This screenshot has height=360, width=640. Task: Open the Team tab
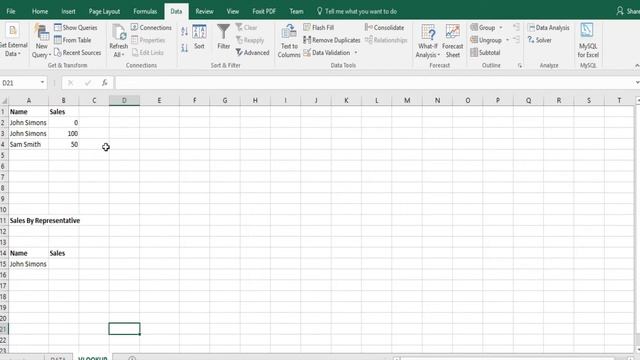(x=296, y=11)
